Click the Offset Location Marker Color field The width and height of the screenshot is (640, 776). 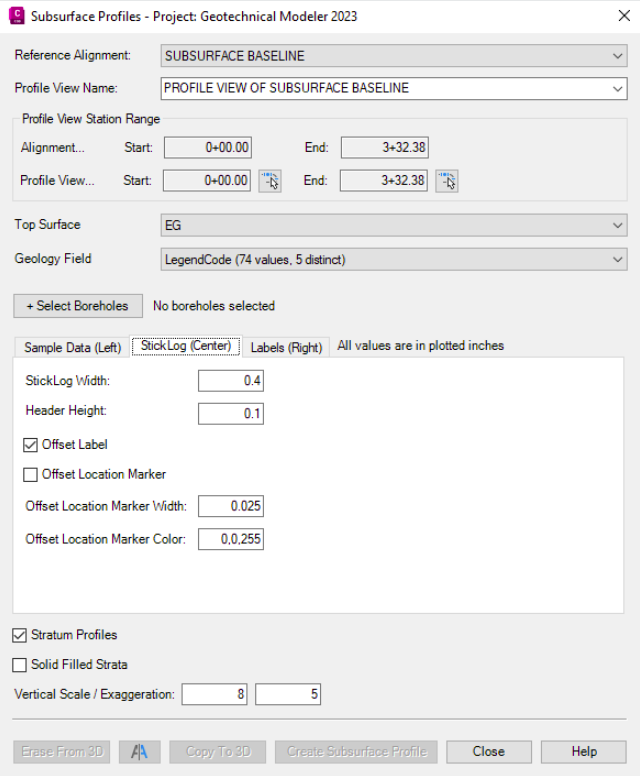pos(231,539)
